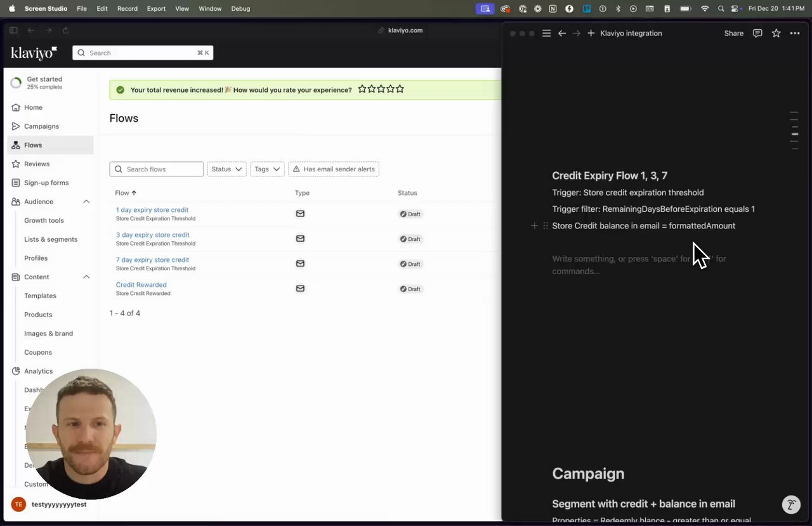Open macOS Control Center
The height and width of the screenshot is (526, 812).
[736, 9]
